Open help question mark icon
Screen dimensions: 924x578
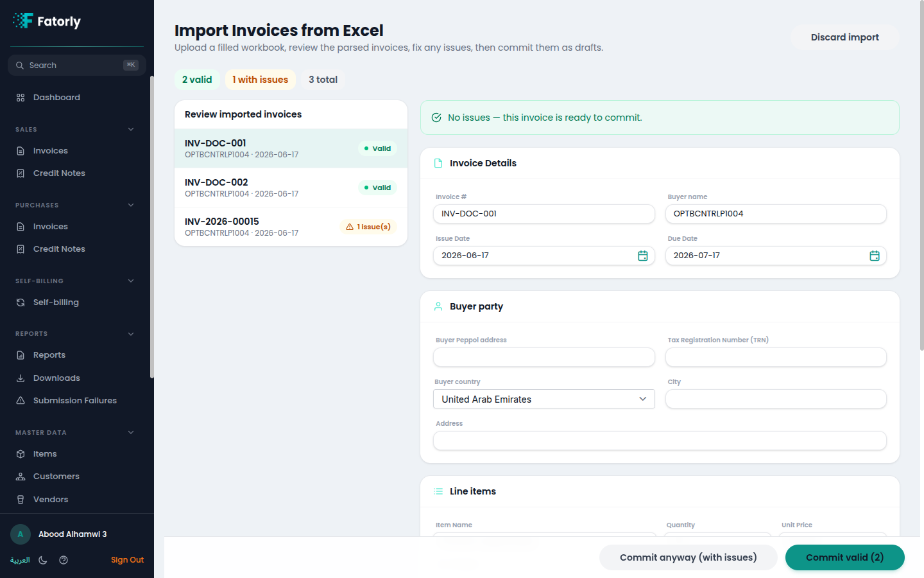tap(64, 560)
